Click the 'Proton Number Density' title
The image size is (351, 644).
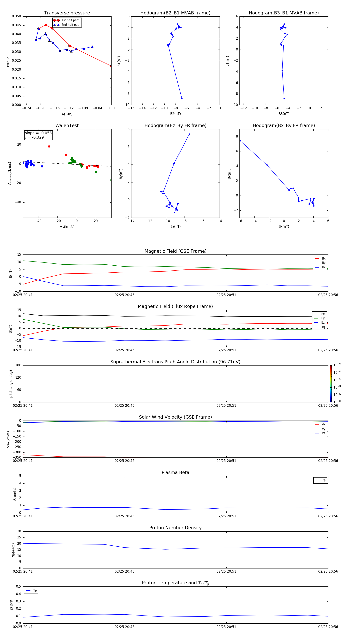click(x=175, y=528)
